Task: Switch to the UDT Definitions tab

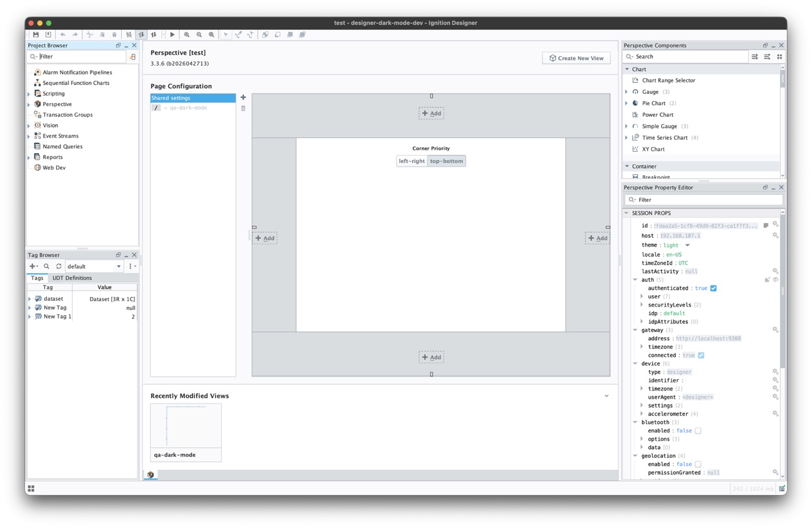Action: point(72,278)
